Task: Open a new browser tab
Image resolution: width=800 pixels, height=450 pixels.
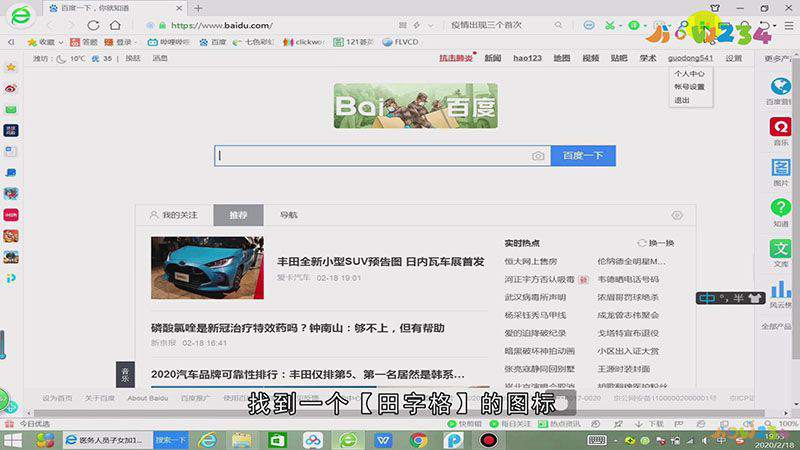Action: pos(198,8)
